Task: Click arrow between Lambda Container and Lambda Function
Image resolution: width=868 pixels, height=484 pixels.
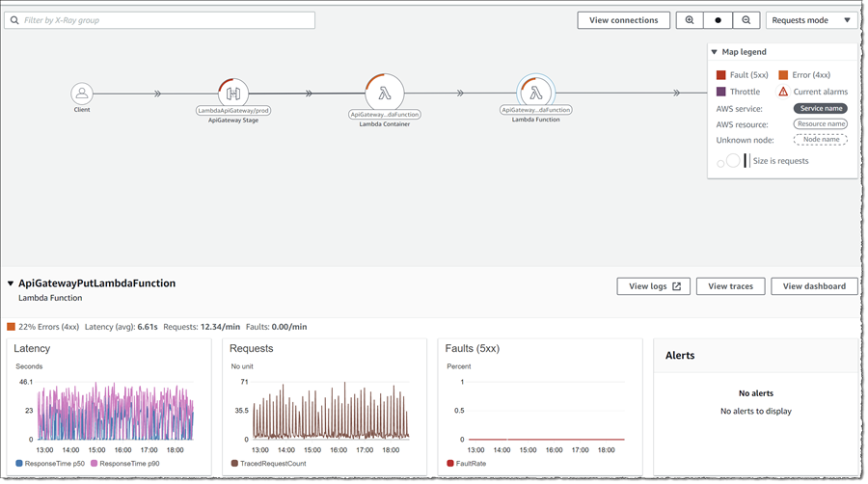Action: click(460, 94)
